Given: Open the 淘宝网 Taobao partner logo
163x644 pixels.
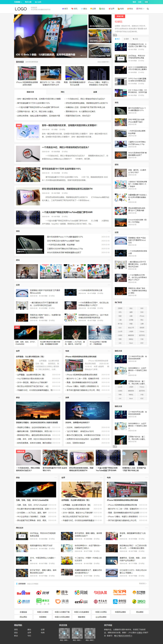Looking at the screenshot, I should 120,593.
